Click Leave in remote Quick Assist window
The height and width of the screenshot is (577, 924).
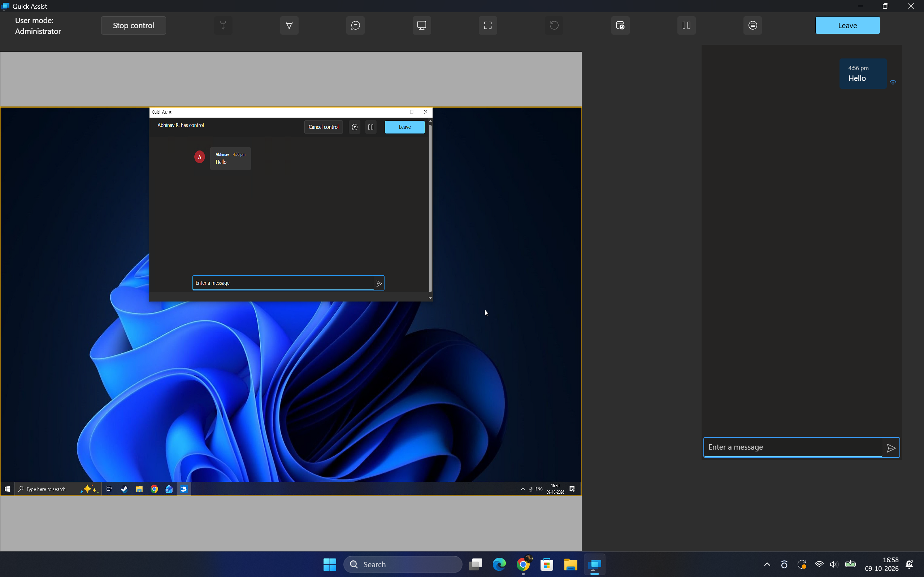(405, 127)
